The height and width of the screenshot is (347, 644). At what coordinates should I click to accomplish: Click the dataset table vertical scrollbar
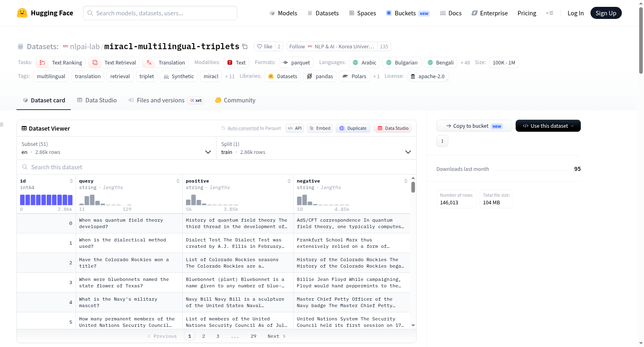(413, 187)
